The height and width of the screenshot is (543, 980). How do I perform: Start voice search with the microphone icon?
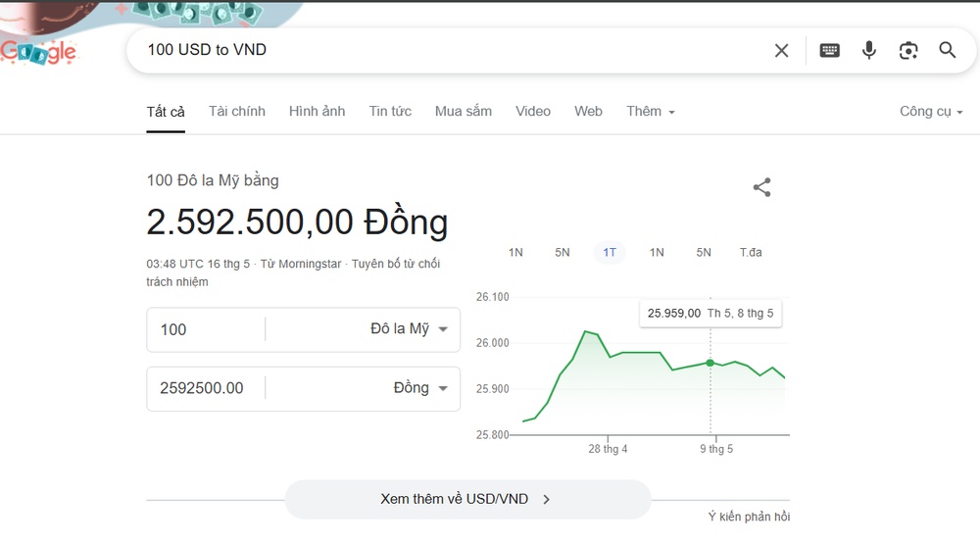[868, 50]
